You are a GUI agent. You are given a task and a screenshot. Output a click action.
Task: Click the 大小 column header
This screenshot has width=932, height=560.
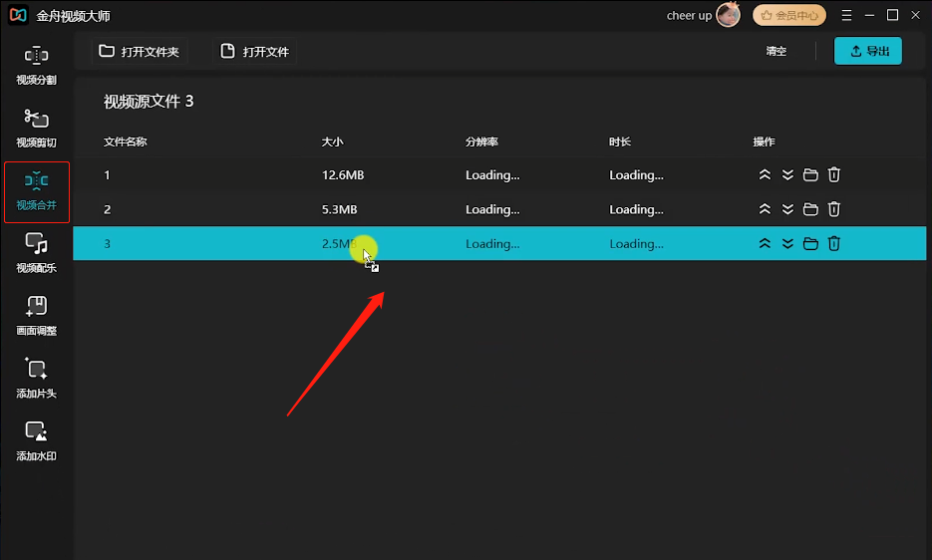[332, 142]
